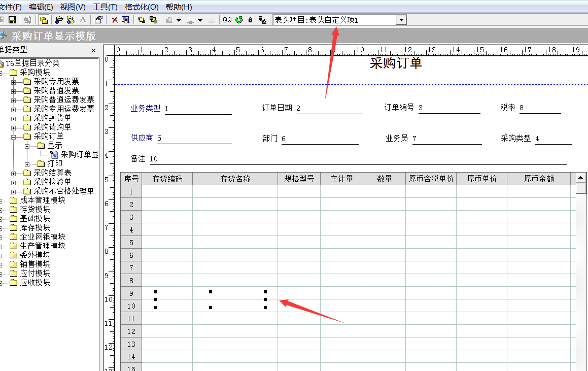Click the table scrollbar up arrow
The image size is (588, 371).
coord(580,178)
